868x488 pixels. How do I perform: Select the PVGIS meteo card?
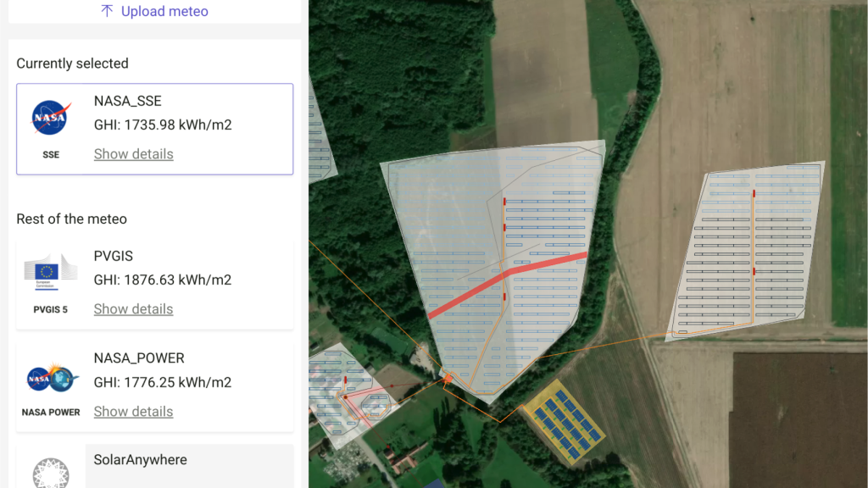pyautogui.click(x=155, y=285)
